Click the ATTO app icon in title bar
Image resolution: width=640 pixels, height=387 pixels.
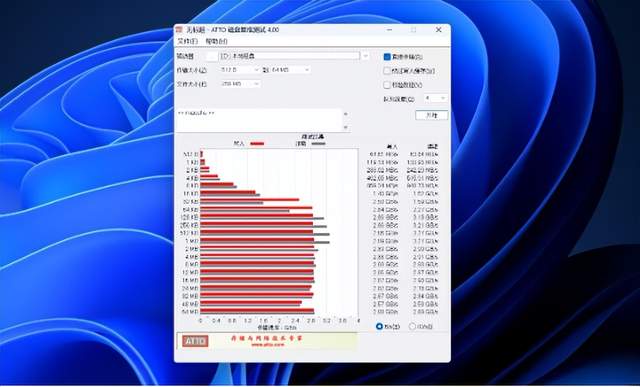pyautogui.click(x=179, y=30)
